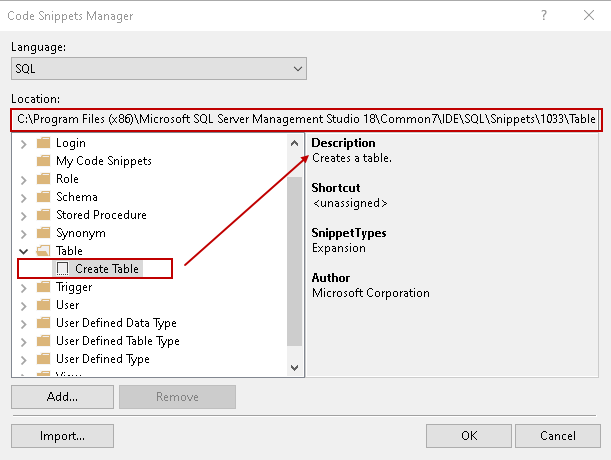Expand the Role folder node

pos(24,179)
